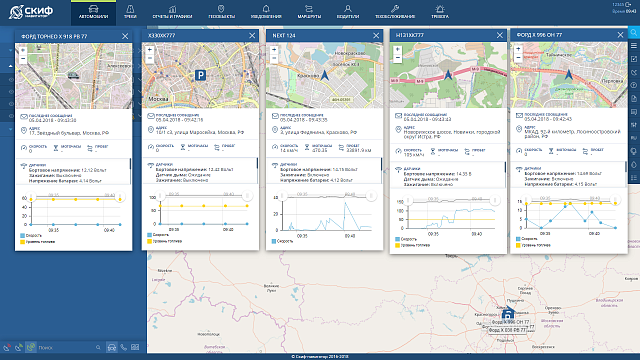Open the hamburger menu on right sidebar
640x360 pixels.
634,46
